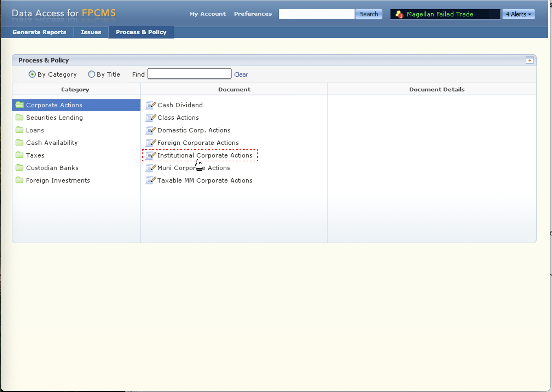
Task: Open the Taxes category
Action: pyautogui.click(x=35, y=155)
